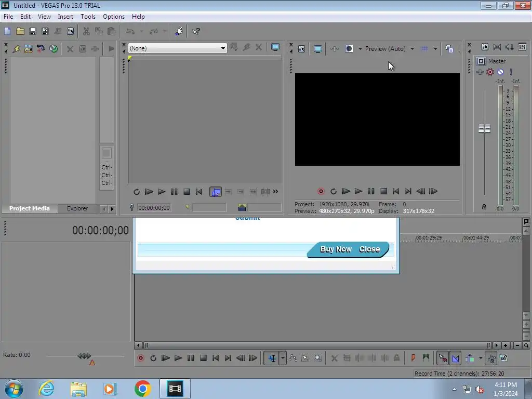The width and height of the screenshot is (532, 399).
Task: Select the Zoom Edit tool magnifier
Action: click(x=317, y=358)
